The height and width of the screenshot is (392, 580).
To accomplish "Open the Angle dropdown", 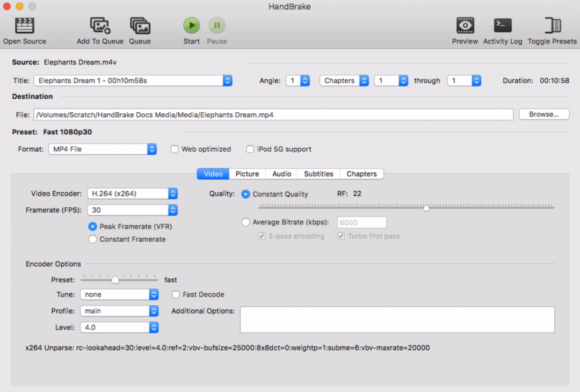I will pos(298,81).
